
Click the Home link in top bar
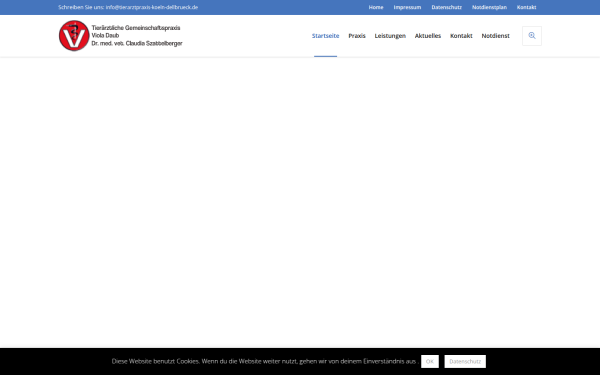tap(376, 7)
